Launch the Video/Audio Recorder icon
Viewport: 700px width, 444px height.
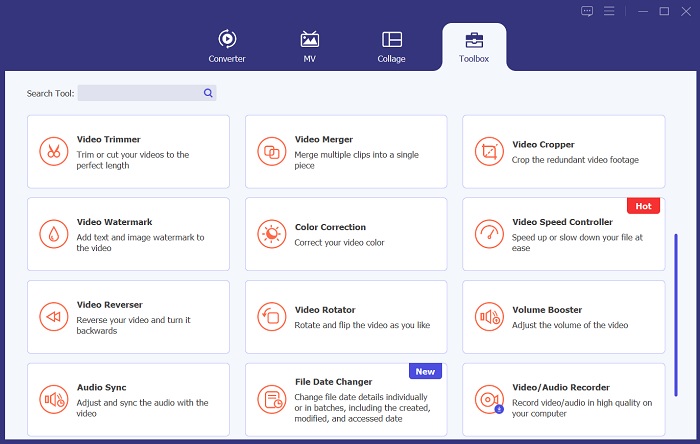[489, 400]
